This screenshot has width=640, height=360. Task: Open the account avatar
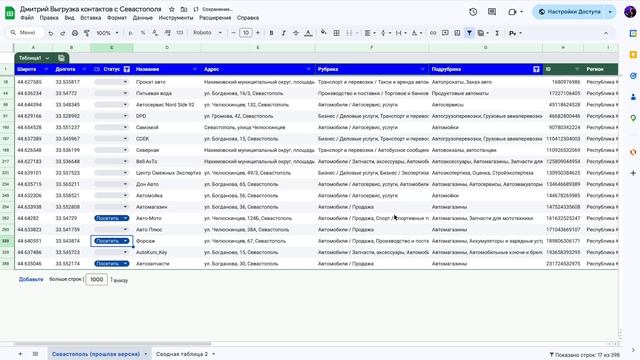pos(630,12)
